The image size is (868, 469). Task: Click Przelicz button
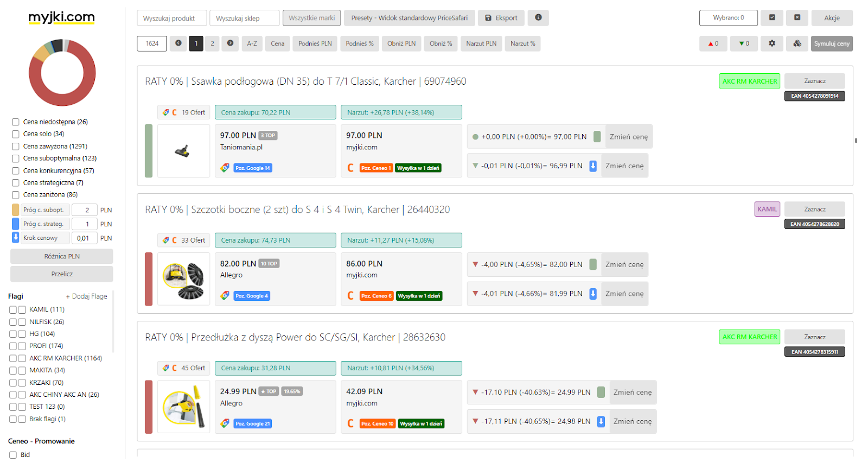62,274
